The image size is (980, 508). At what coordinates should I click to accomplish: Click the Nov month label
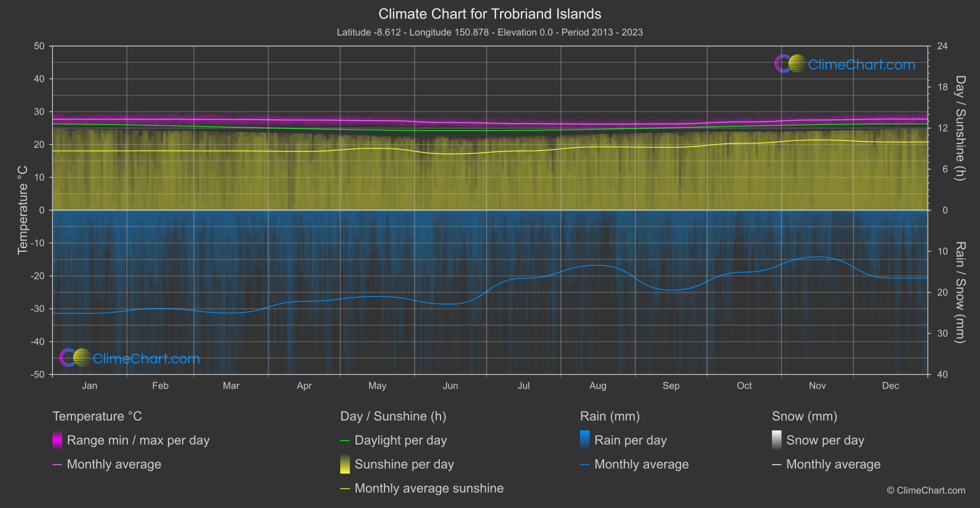coord(818,385)
